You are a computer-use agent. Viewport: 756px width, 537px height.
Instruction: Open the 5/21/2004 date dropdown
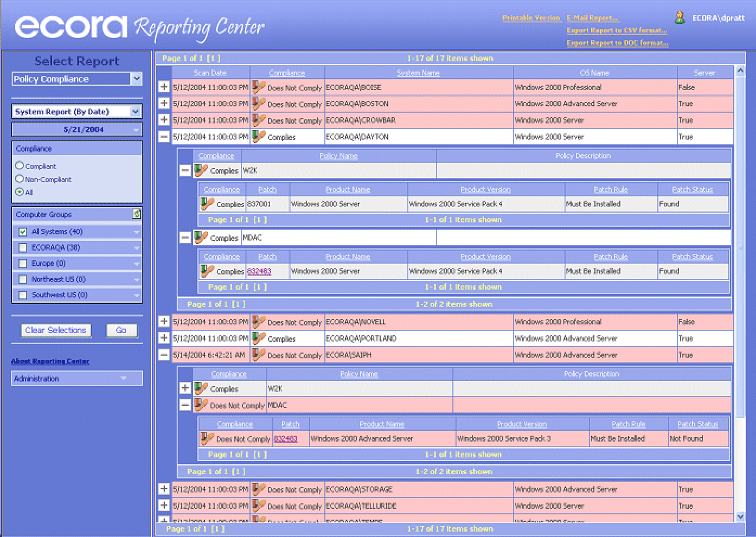click(136, 130)
